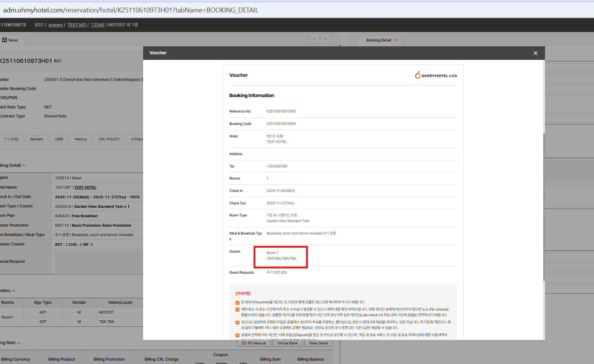Click the 'Name(Local)' column header
594x364 pixels.
point(121,303)
